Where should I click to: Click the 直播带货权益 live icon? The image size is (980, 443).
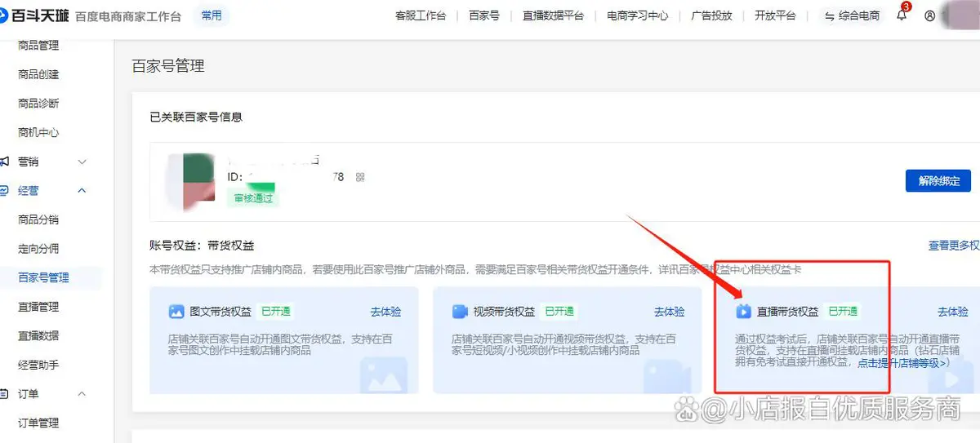coord(743,312)
